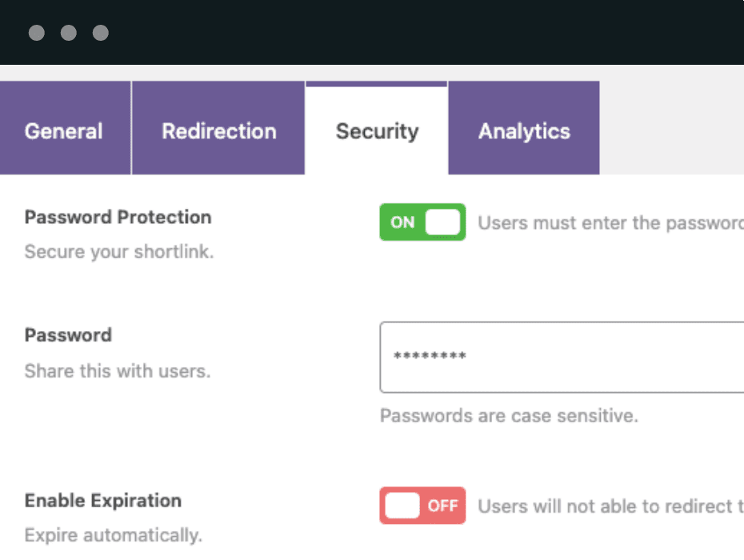The width and height of the screenshot is (744, 560).
Task: Enable the Expiration OFF switch
Action: tap(422, 506)
